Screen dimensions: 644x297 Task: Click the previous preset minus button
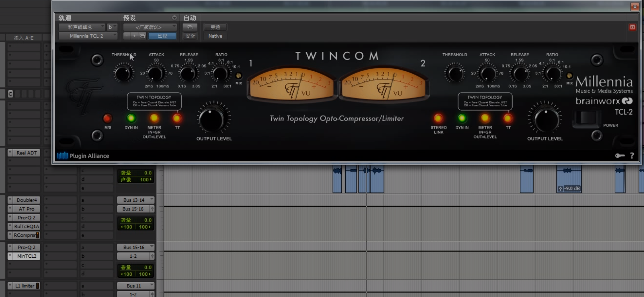127,36
